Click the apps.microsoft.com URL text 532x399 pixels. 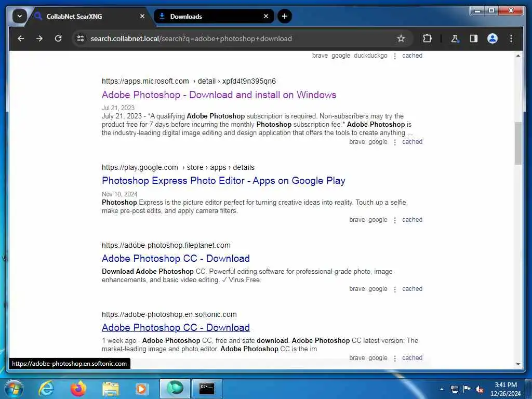click(x=145, y=81)
